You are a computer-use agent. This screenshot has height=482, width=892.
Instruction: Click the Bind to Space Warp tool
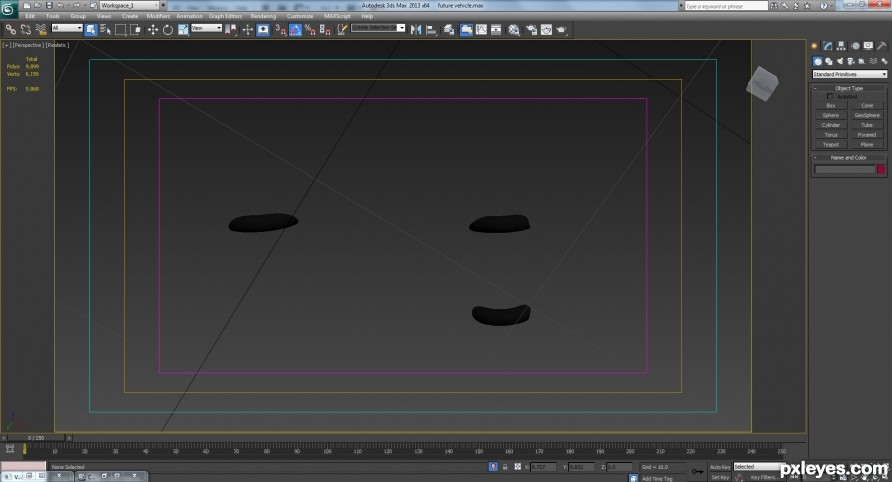point(40,30)
